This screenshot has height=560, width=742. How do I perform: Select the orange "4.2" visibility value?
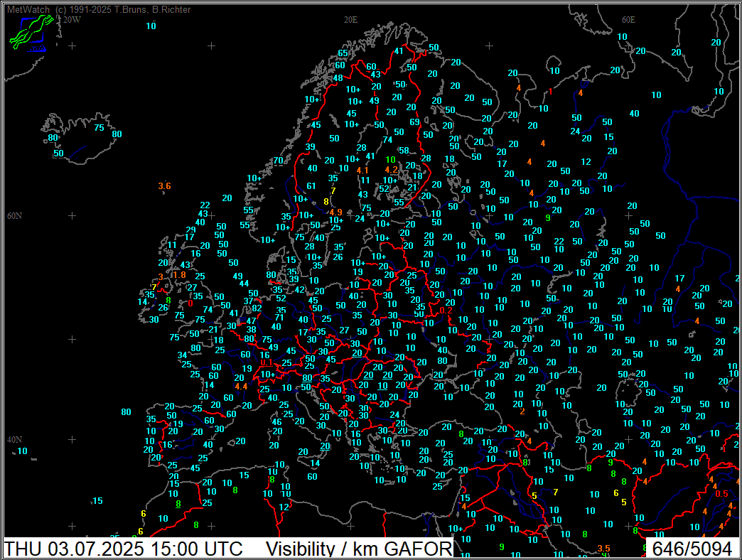tap(392, 169)
